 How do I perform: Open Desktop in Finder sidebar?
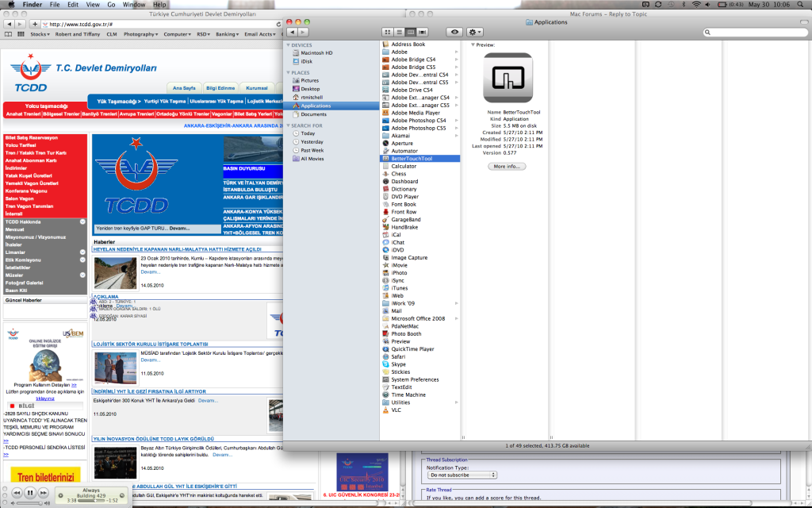(x=307, y=89)
